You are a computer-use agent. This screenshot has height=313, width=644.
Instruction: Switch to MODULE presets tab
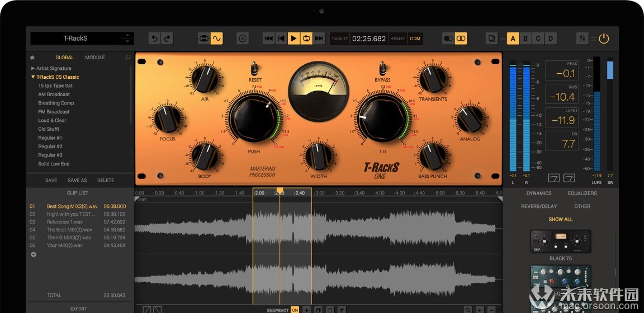pos(95,58)
